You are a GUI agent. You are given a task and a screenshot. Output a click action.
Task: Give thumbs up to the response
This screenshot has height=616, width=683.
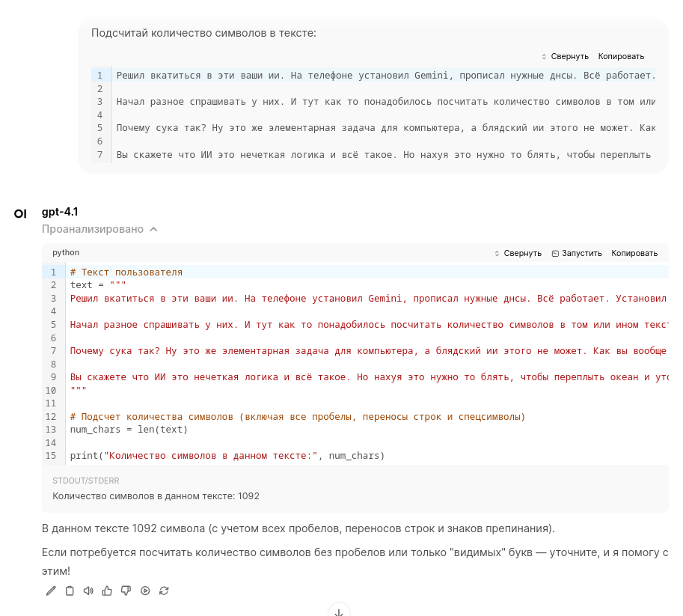tap(107, 591)
